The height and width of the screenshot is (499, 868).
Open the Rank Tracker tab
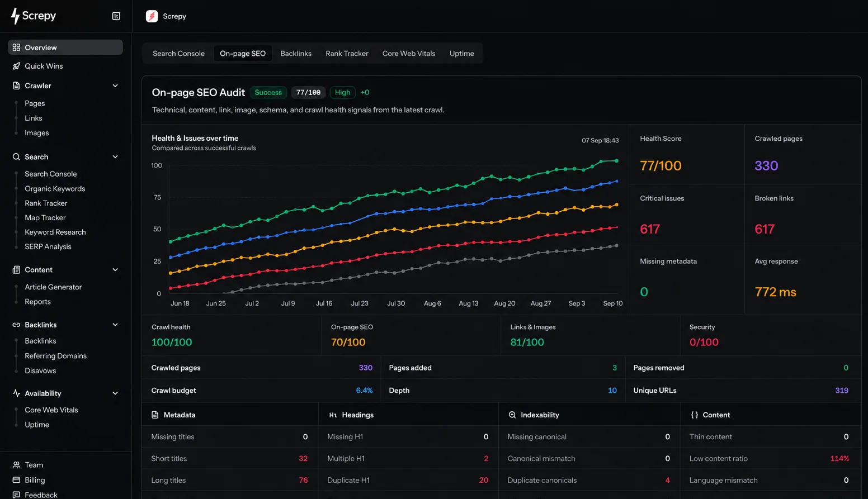point(347,54)
